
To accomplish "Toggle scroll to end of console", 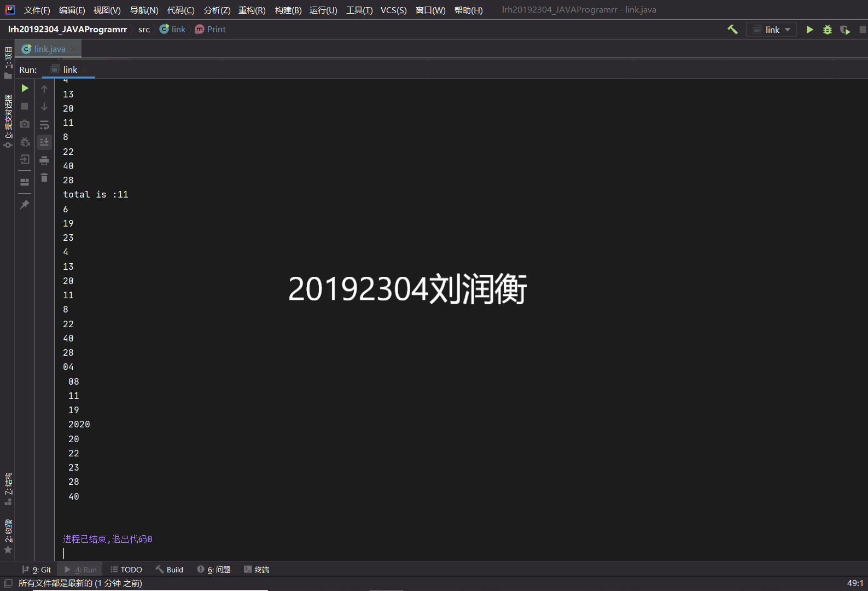I will click(x=44, y=142).
